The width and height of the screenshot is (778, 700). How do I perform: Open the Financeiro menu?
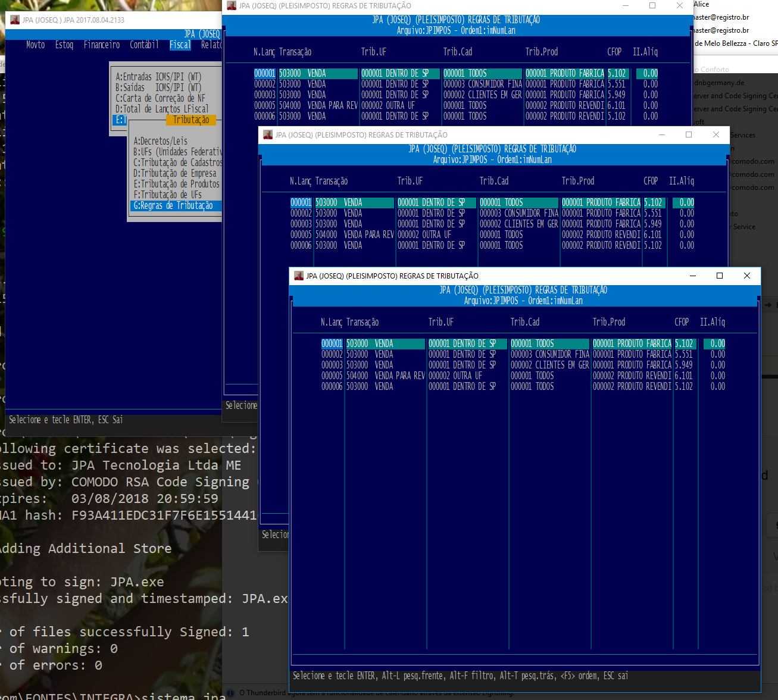click(102, 45)
